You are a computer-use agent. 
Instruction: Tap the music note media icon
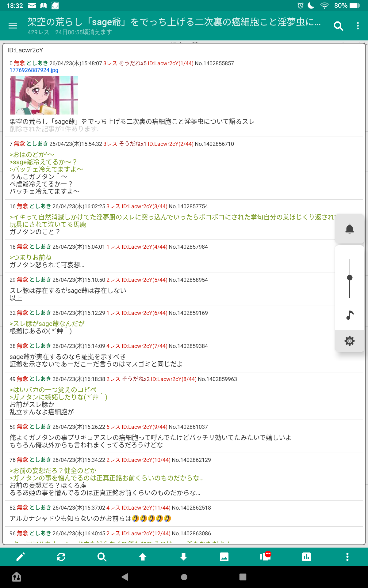tap(350, 315)
